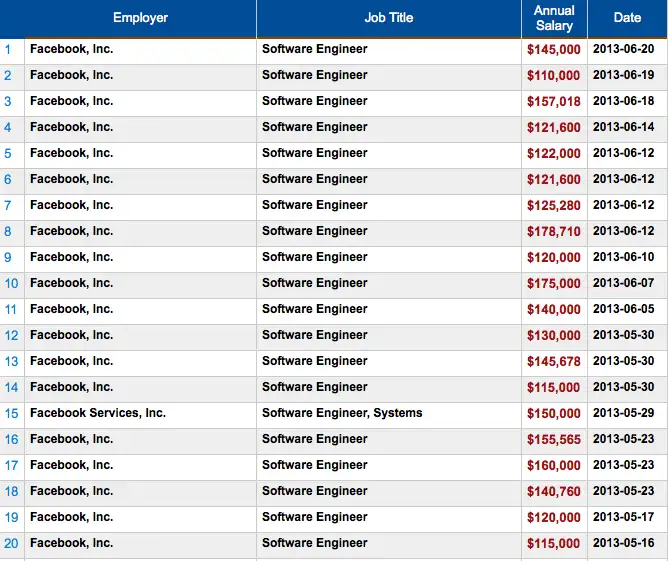Open row number 10 link
This screenshot has width=668, height=561.
(x=12, y=283)
